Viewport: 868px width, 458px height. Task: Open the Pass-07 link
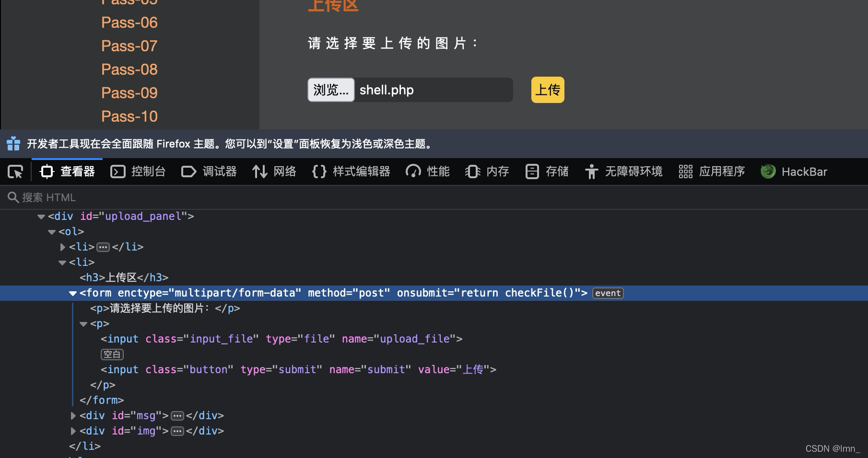click(x=129, y=46)
